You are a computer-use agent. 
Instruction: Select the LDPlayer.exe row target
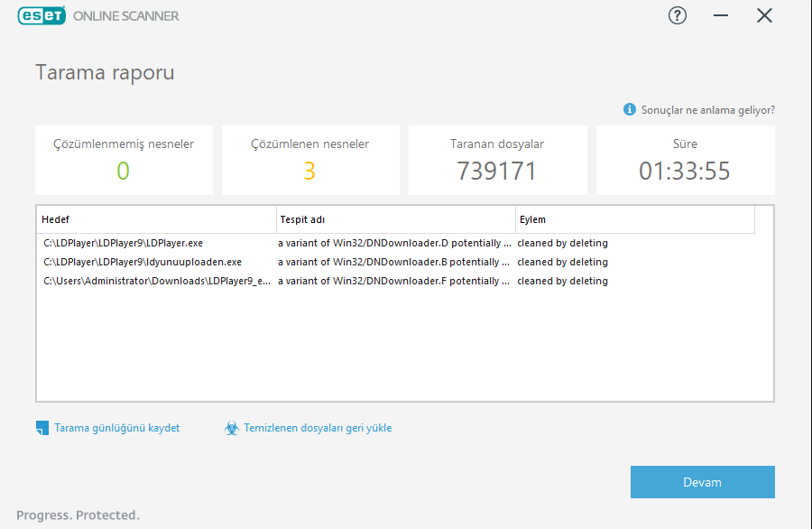point(124,243)
